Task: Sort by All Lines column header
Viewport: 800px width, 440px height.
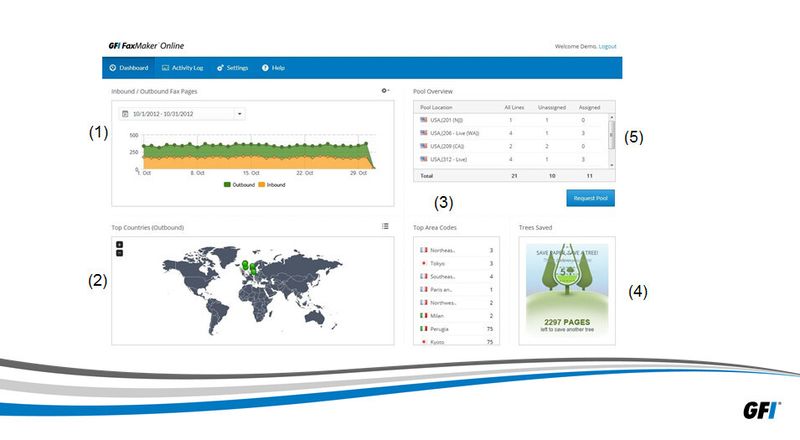Action: coord(514,108)
